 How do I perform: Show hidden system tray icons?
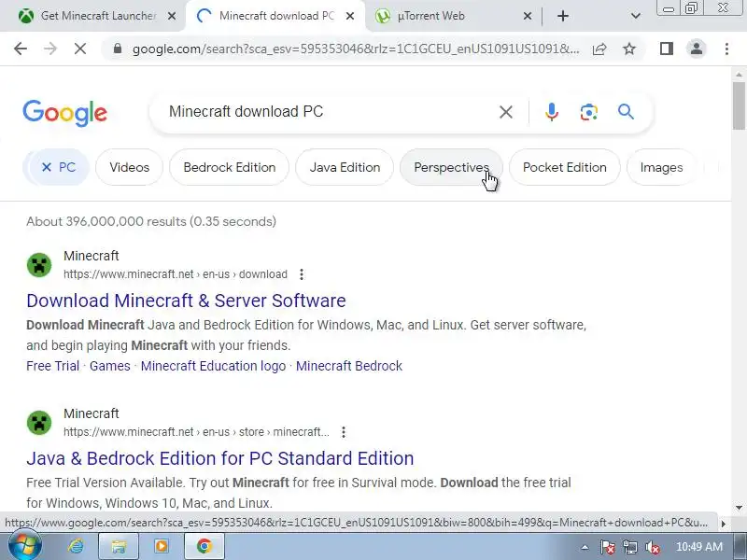pos(585,547)
